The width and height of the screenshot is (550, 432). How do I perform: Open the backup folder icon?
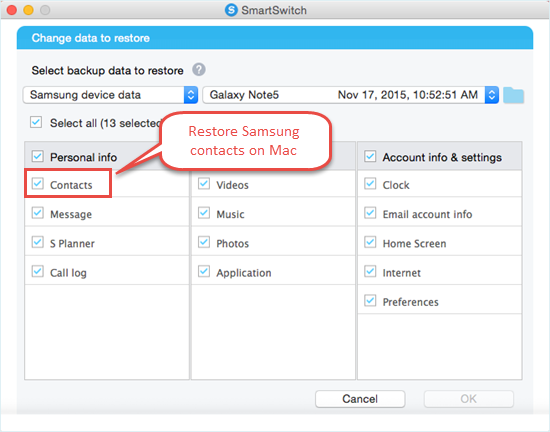click(x=513, y=95)
